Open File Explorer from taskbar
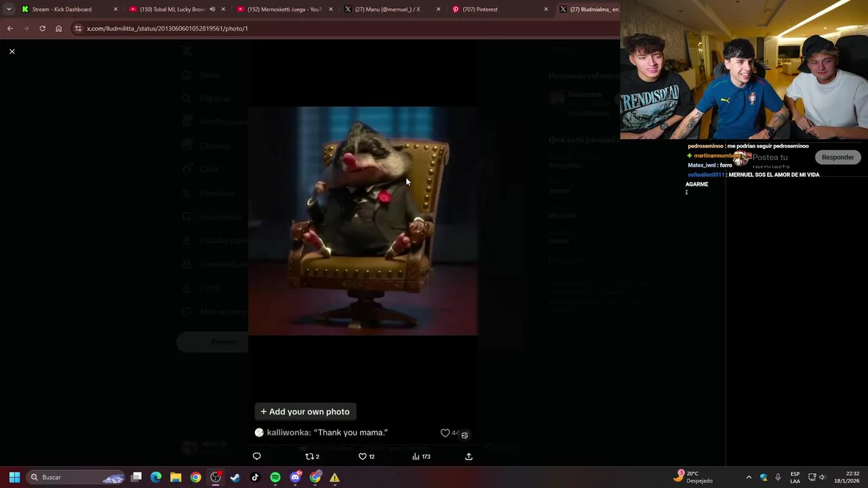The height and width of the screenshot is (488, 868). tap(176, 477)
